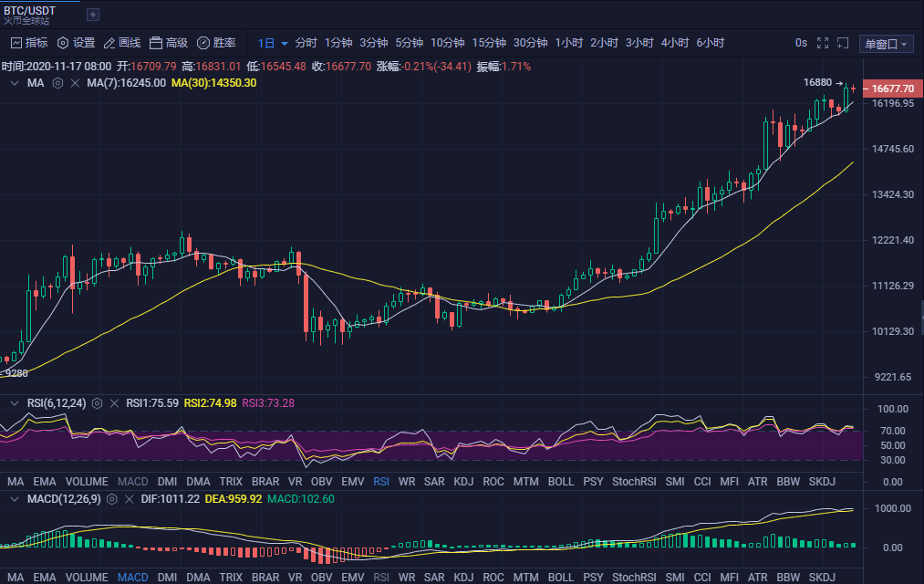Click the BTC/USDT chart tab
Image resolution: width=924 pixels, height=584 pixels.
coord(40,15)
